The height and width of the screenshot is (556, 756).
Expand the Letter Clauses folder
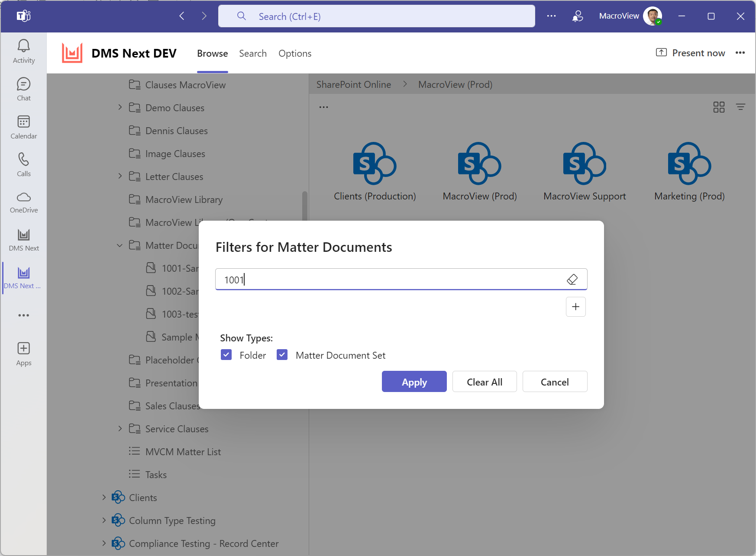[120, 176]
